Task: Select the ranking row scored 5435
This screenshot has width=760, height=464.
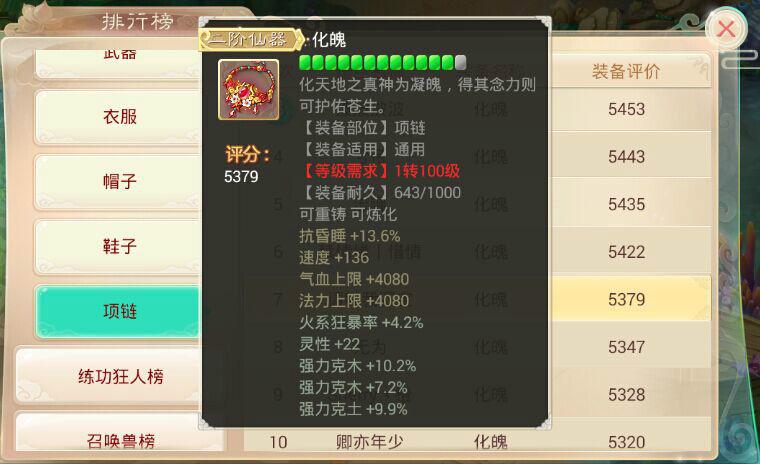Action: [477, 204]
